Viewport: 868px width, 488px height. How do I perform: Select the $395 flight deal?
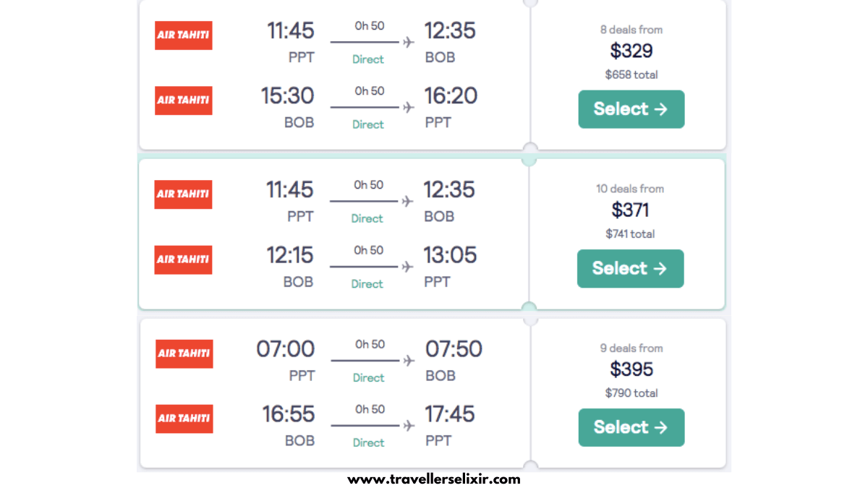631,427
